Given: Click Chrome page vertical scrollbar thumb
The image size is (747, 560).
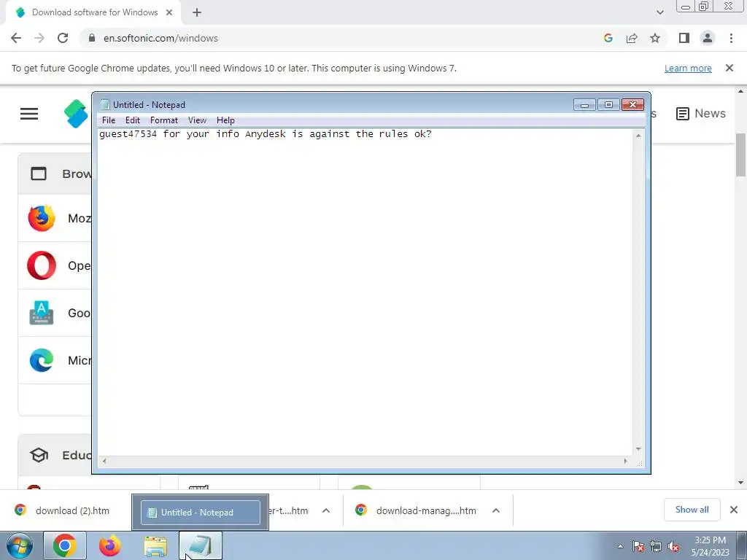Looking at the screenshot, I should point(741,155).
